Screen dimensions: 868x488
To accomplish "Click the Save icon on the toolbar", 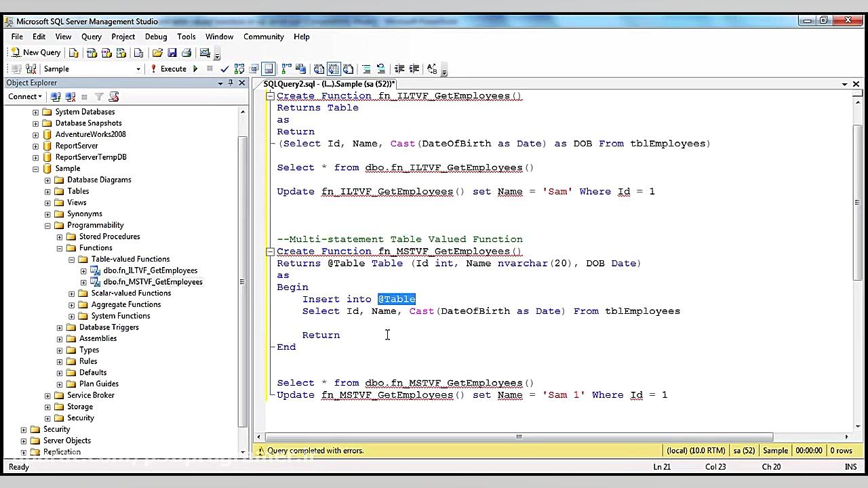I will coord(173,53).
